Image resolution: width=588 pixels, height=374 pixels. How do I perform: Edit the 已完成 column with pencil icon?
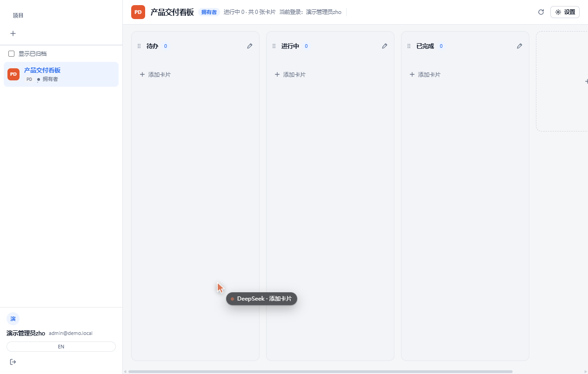click(x=520, y=46)
